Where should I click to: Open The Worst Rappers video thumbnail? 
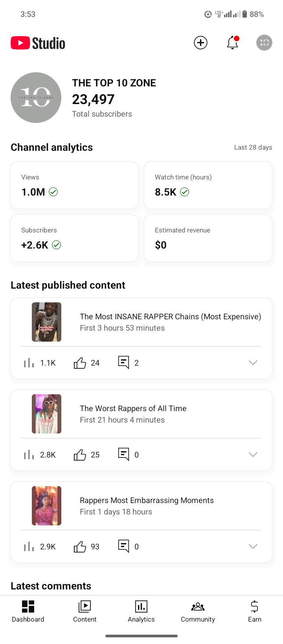click(x=46, y=414)
